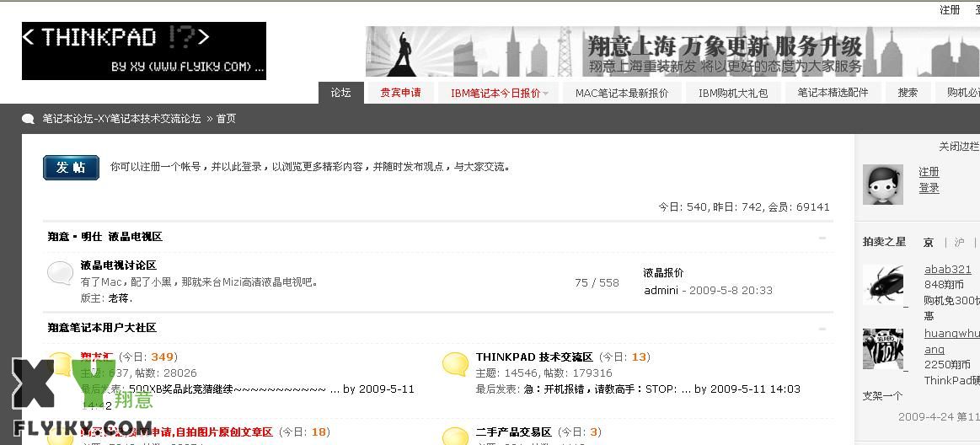
Task: Collapse the 翔意笔记本用户大社区 category
Action: [822, 329]
